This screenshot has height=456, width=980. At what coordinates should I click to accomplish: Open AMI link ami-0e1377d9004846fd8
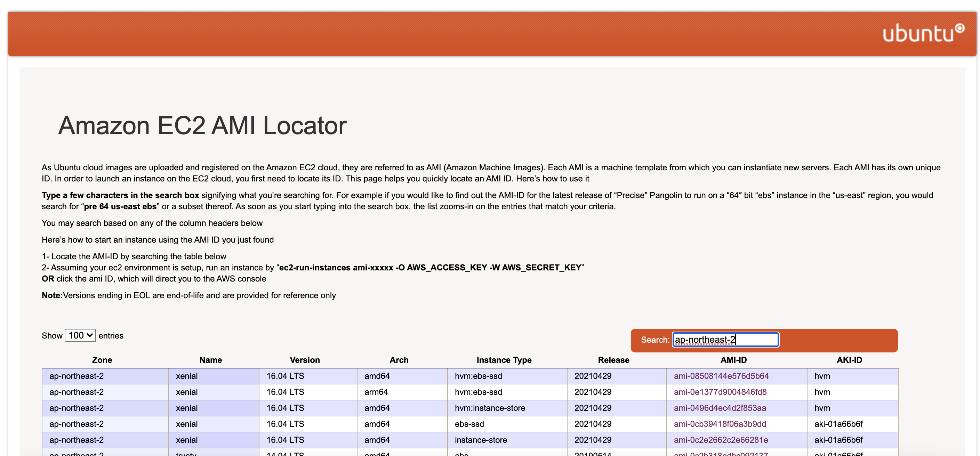click(x=720, y=392)
